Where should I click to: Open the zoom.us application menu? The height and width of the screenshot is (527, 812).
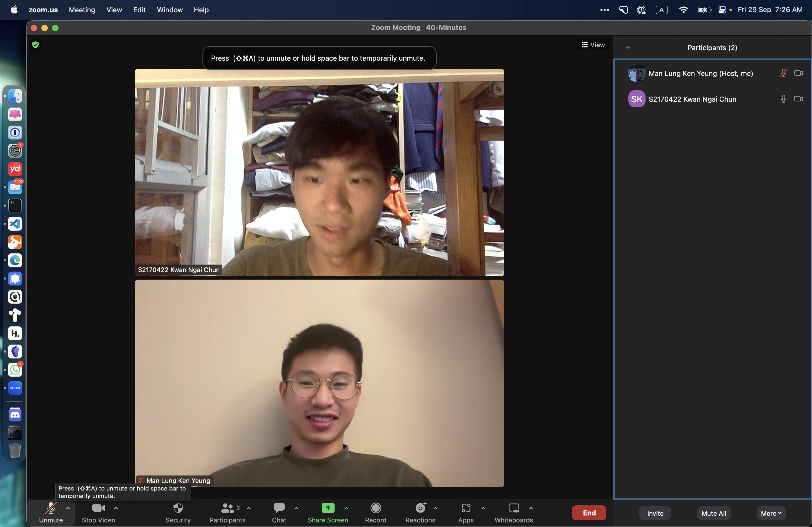click(43, 10)
